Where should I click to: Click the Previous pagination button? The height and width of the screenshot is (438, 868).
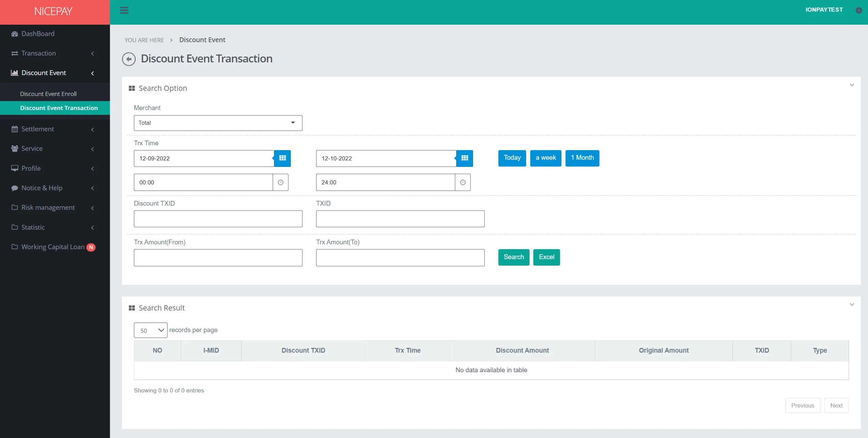tap(803, 405)
